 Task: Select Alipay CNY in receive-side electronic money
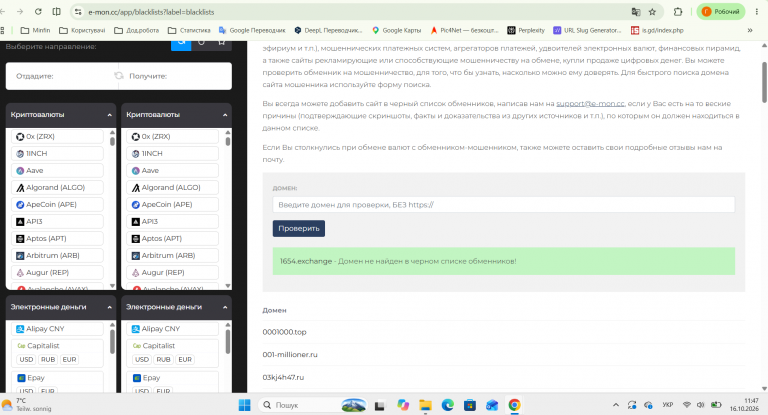click(172, 329)
